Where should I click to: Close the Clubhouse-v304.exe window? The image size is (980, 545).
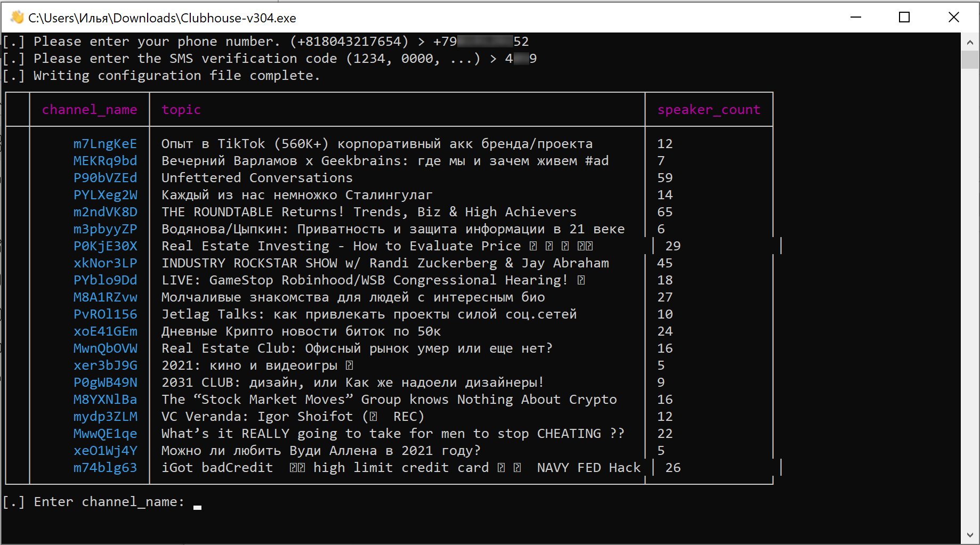[x=954, y=17]
